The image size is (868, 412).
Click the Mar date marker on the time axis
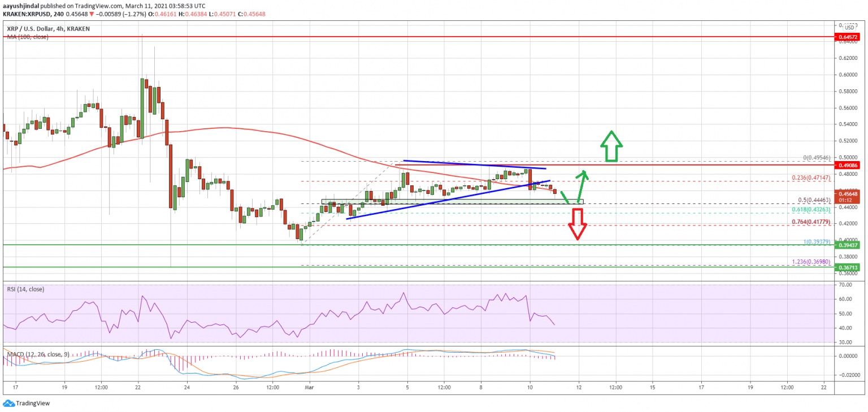(309, 388)
